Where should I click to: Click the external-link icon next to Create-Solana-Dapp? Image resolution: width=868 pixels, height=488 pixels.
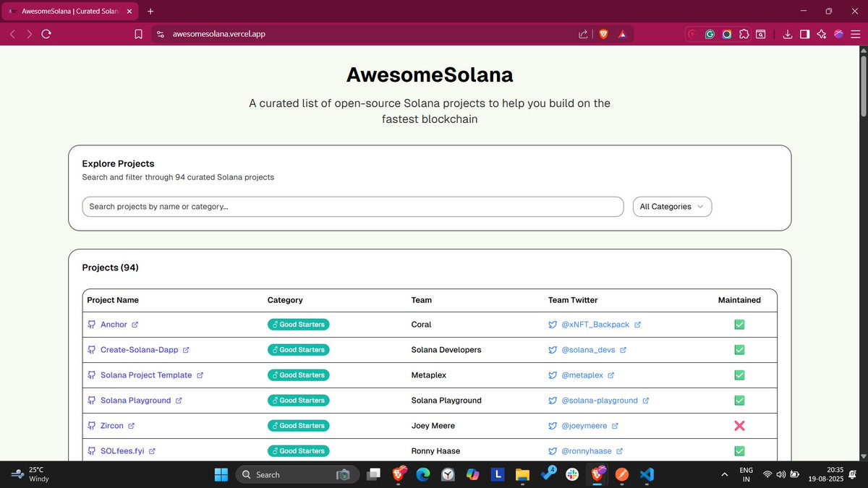click(186, 350)
